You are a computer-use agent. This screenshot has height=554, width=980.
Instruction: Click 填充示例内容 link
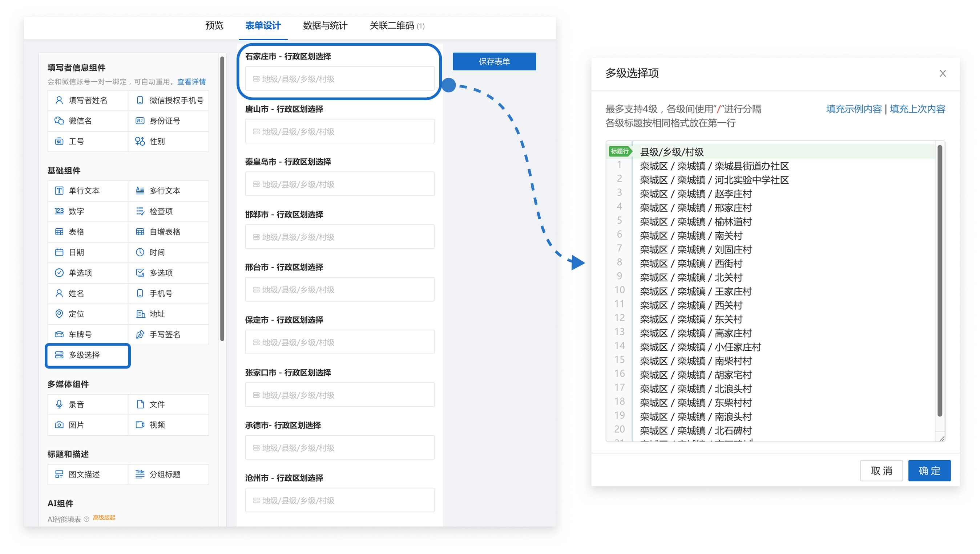click(x=853, y=109)
